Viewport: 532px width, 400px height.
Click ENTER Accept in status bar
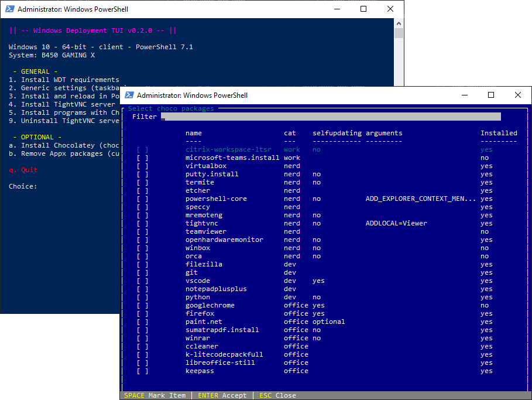(222, 395)
